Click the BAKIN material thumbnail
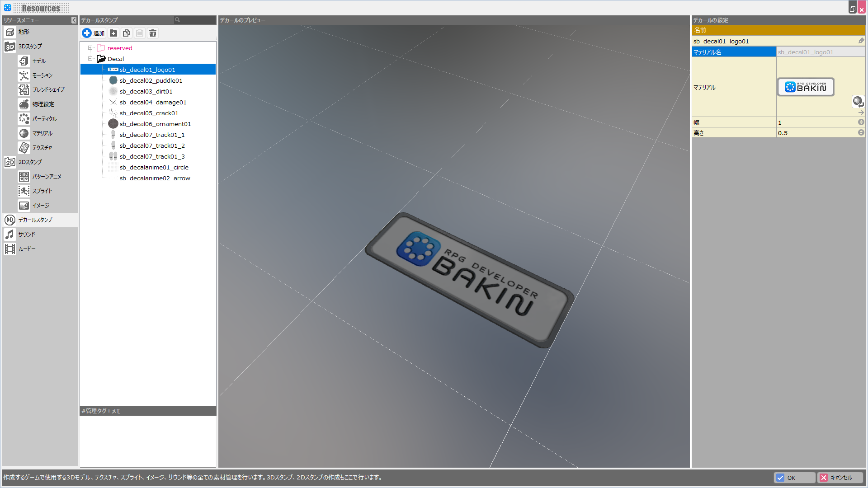The height and width of the screenshot is (488, 868). [806, 87]
